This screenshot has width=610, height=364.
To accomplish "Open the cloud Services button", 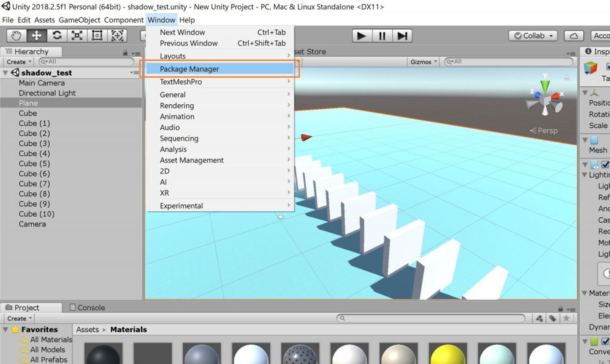I will [573, 36].
